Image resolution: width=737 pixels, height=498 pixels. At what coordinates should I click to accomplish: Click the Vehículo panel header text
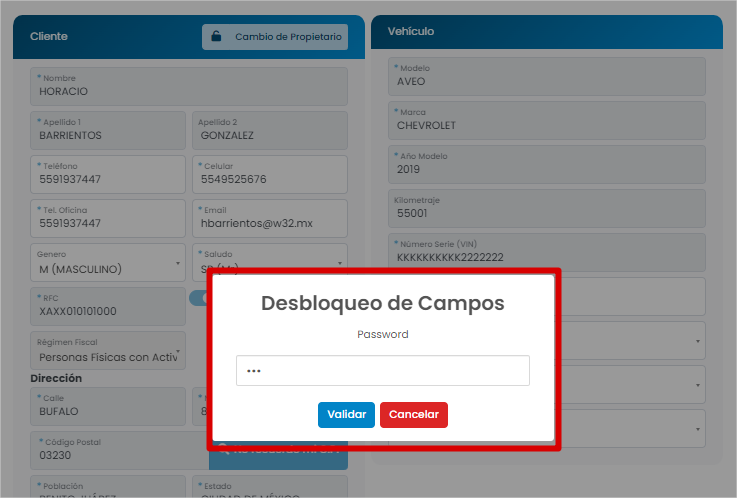coord(411,31)
